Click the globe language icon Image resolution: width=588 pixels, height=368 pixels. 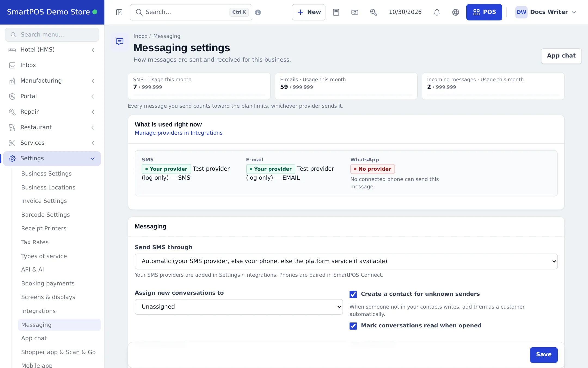pos(456,12)
